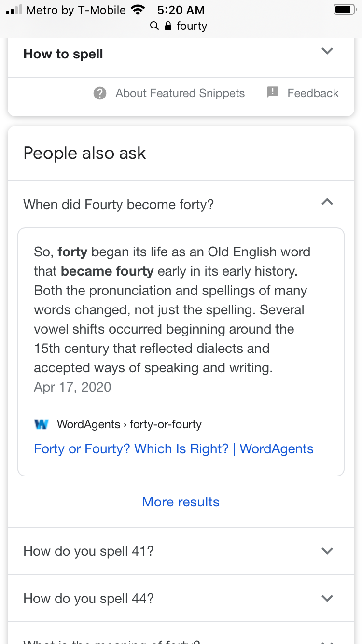Expand the How do you spell 44 chevron
Screen dimensions: 362x644
327,598
